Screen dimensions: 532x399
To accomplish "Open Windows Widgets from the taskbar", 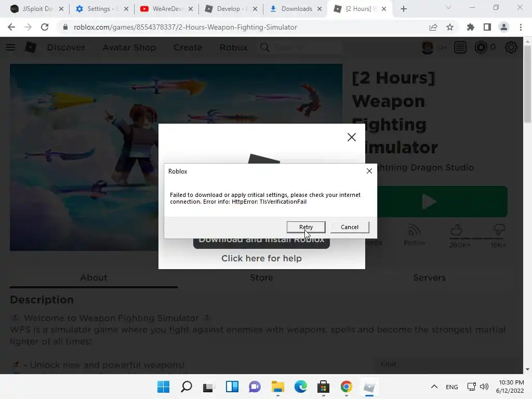I will [232, 387].
